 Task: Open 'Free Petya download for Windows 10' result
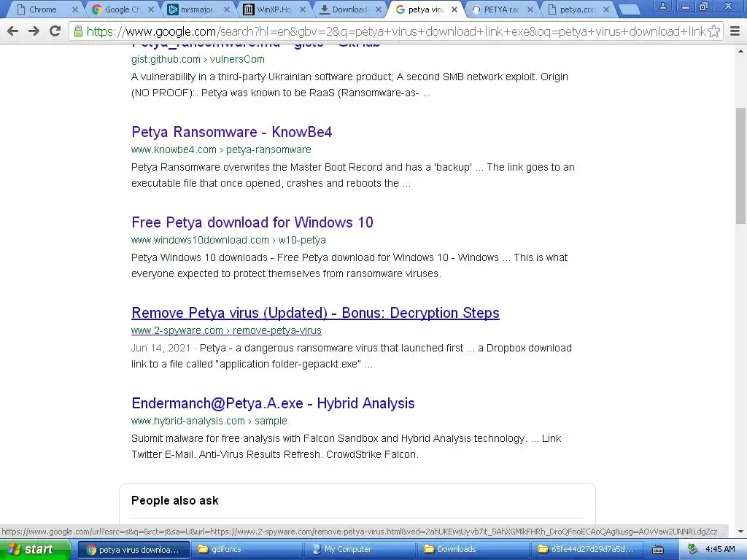(x=252, y=222)
